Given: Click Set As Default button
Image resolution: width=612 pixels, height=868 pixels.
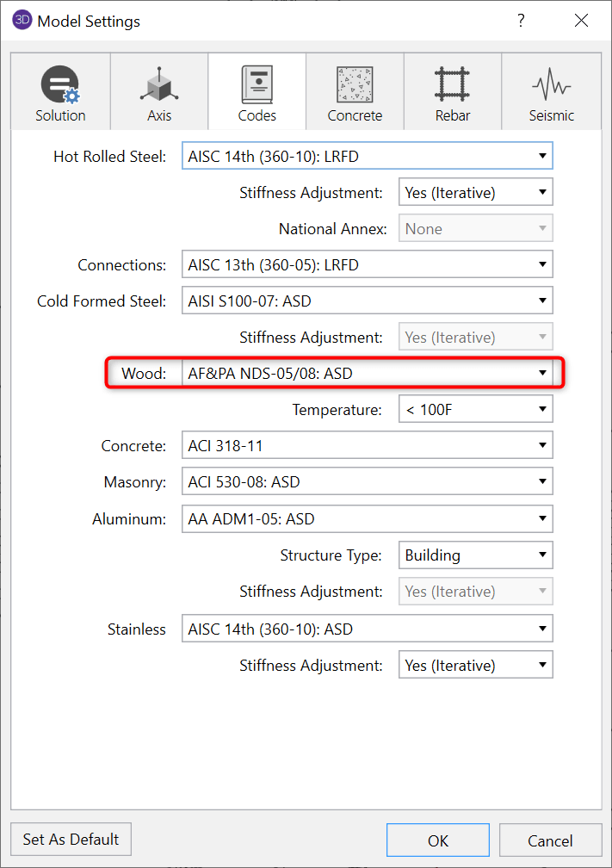Looking at the screenshot, I should [x=71, y=839].
